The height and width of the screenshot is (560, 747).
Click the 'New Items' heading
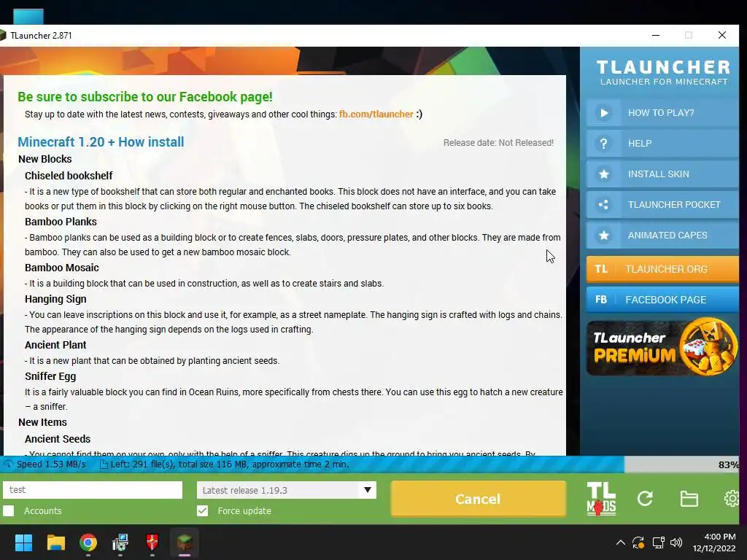coord(42,422)
